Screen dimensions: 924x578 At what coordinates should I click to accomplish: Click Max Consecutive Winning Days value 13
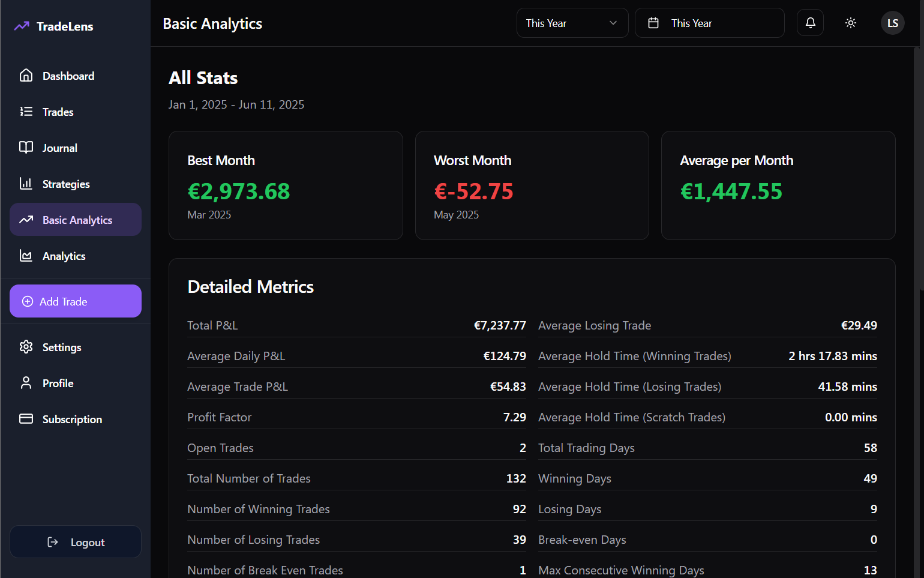(x=871, y=570)
